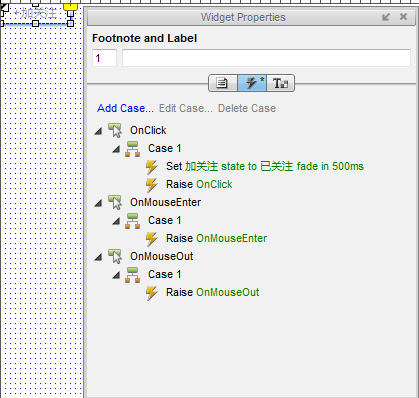Viewport: 419px width, 398px height.
Task: Click the Delete Case link
Action: tap(247, 108)
